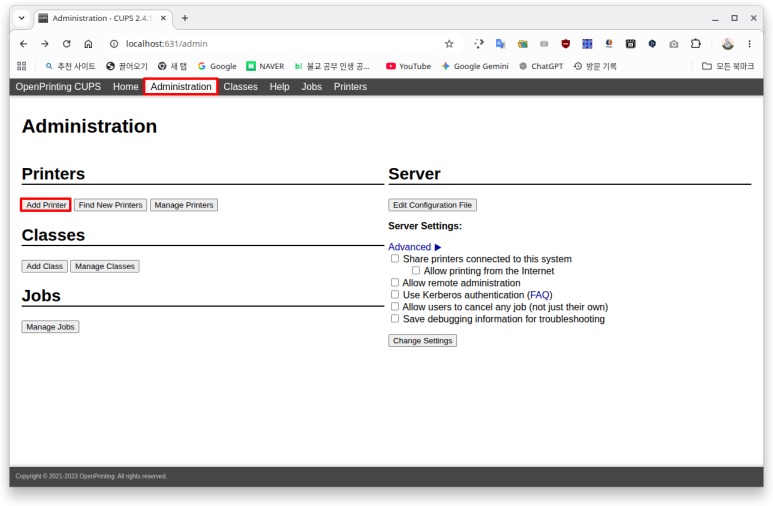The image size is (773, 506).
Task: Click Find New Printers
Action: [110, 205]
